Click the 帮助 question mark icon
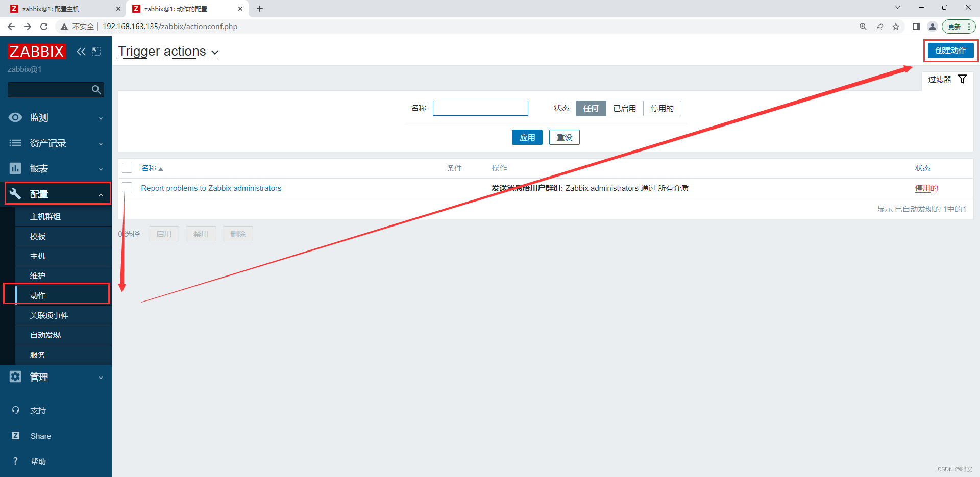The image size is (980, 477). tap(15, 461)
